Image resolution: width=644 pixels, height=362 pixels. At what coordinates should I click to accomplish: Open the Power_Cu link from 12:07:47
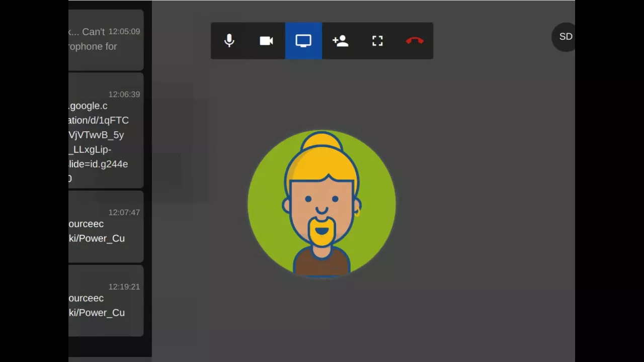pyautogui.click(x=97, y=231)
